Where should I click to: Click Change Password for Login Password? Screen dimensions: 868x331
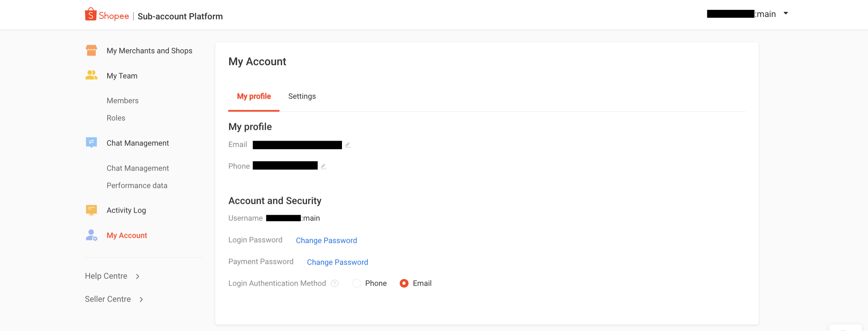click(326, 241)
